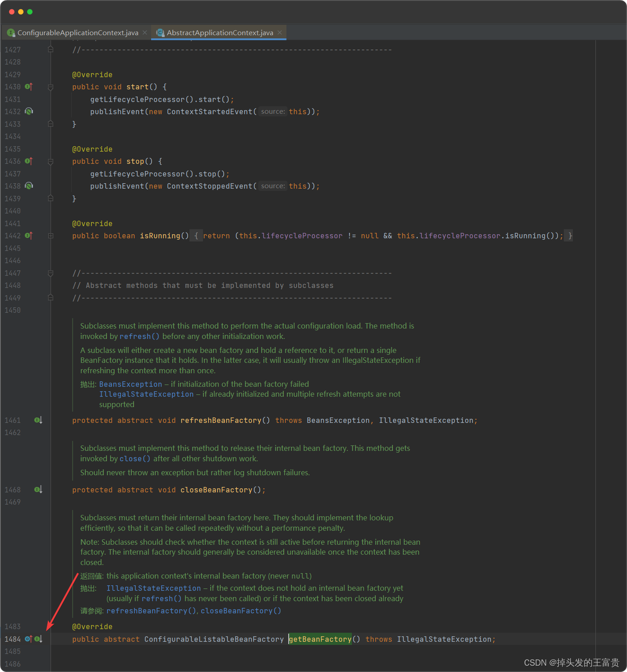
Task: Click the @Override annotation on line 1429
Action: click(x=92, y=74)
